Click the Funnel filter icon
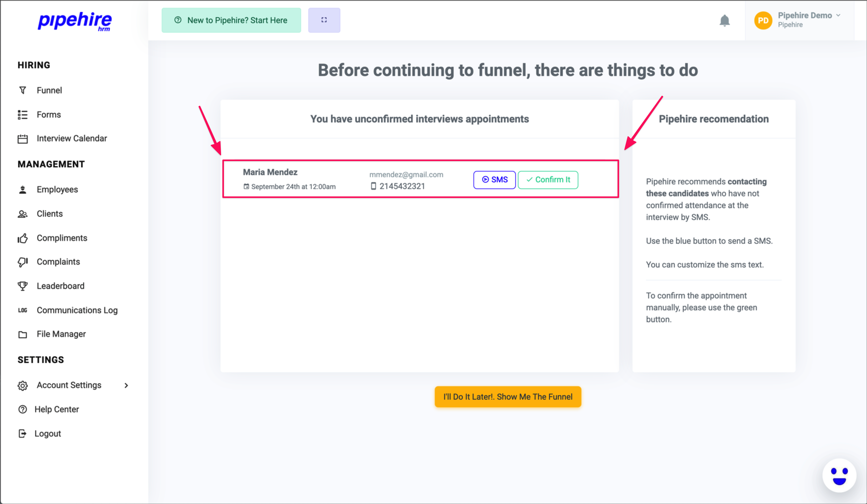867x504 pixels. 23,90
